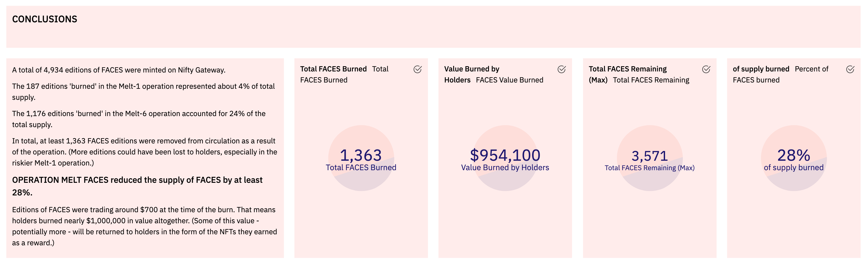
Task: Click the check icon on Value Burned by Holders card
Action: tap(561, 69)
